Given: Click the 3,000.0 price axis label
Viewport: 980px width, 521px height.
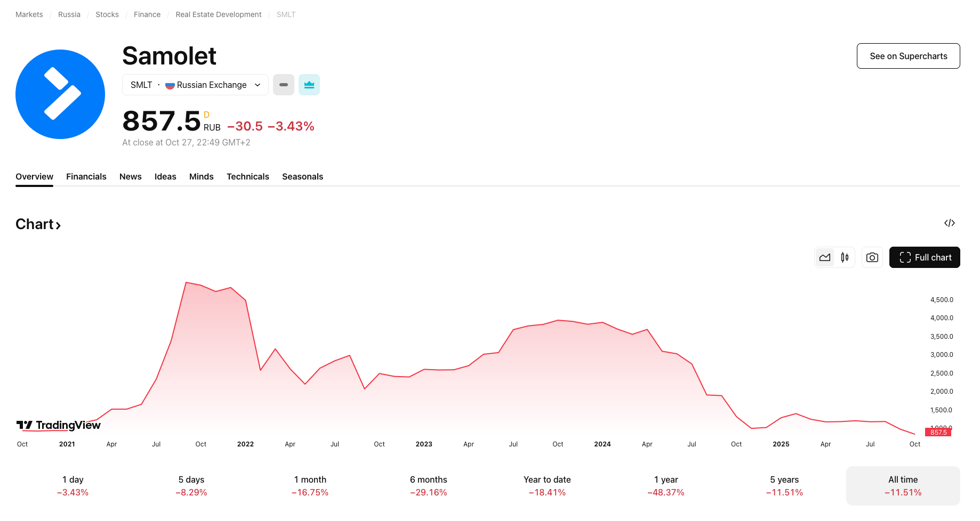Looking at the screenshot, I should point(942,355).
